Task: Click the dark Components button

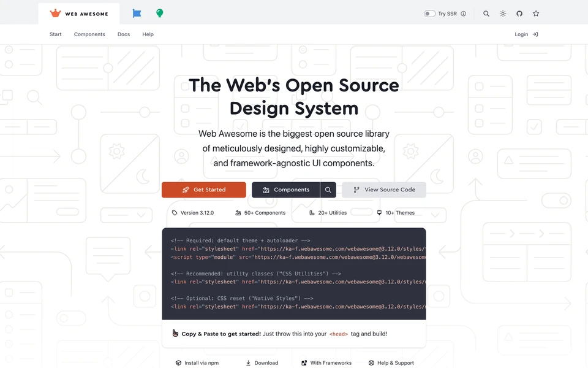Action: [x=286, y=190]
